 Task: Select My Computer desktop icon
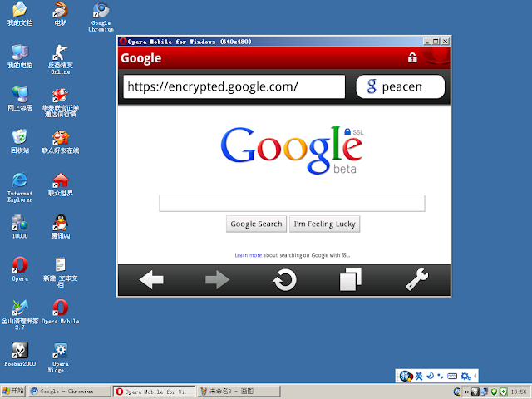tap(20, 57)
